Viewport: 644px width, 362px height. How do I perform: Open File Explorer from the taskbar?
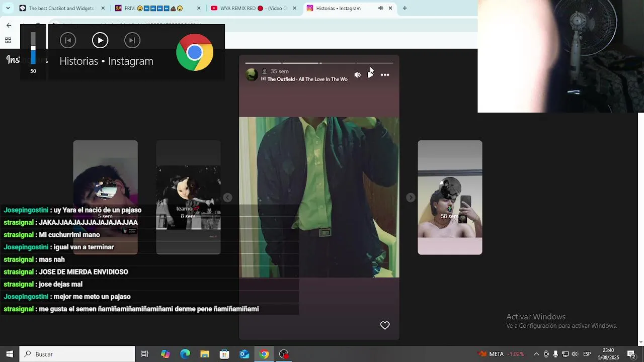[205, 354]
